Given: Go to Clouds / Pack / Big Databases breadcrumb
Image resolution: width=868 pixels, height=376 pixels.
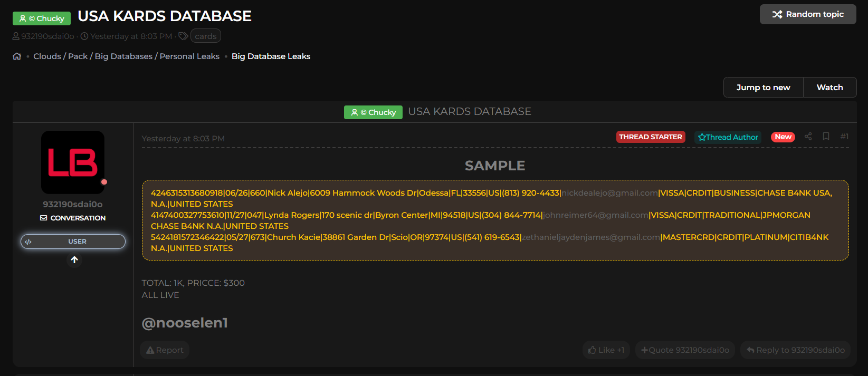Looking at the screenshot, I should pos(126,56).
